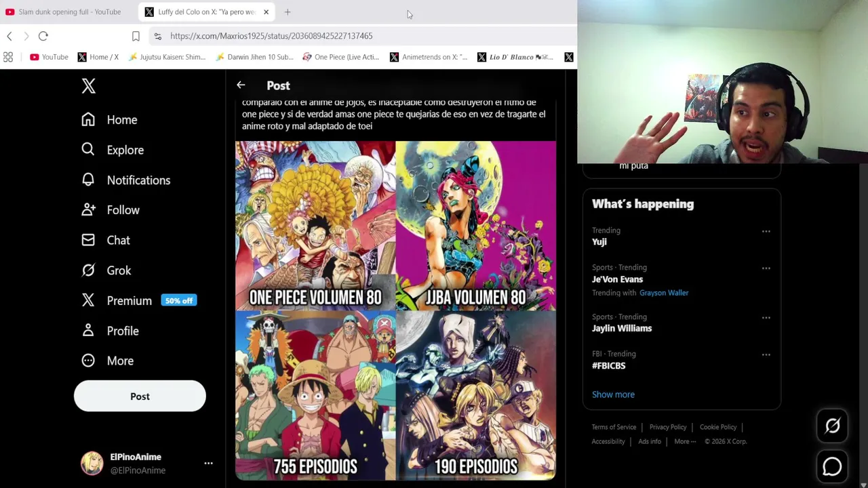
Task: Open the Darwin Jihen 10 bookmark
Action: 254,57
